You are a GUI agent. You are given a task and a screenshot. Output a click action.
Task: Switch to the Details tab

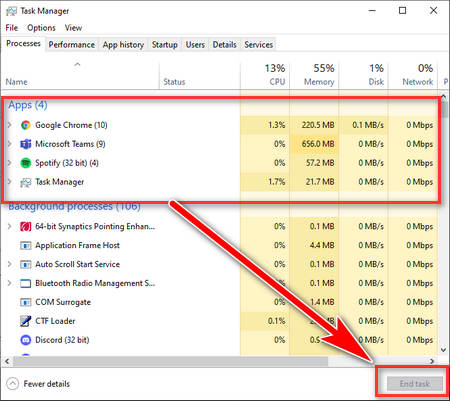(225, 45)
